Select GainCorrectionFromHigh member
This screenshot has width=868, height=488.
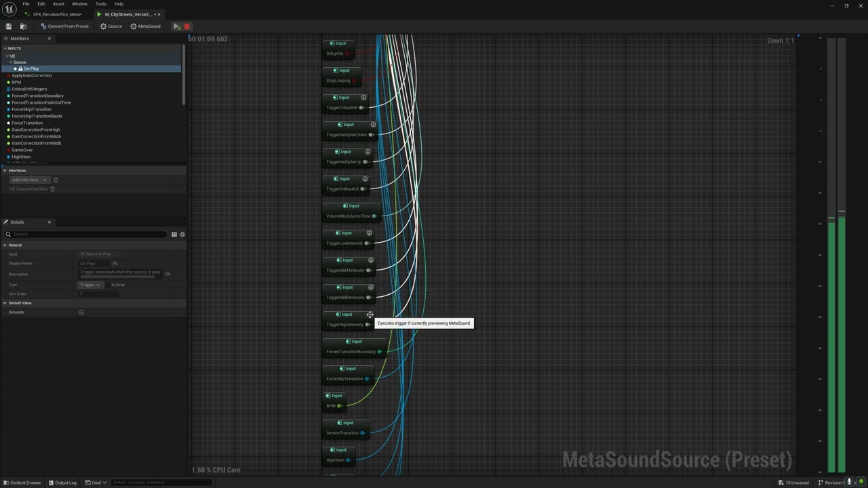coord(36,129)
